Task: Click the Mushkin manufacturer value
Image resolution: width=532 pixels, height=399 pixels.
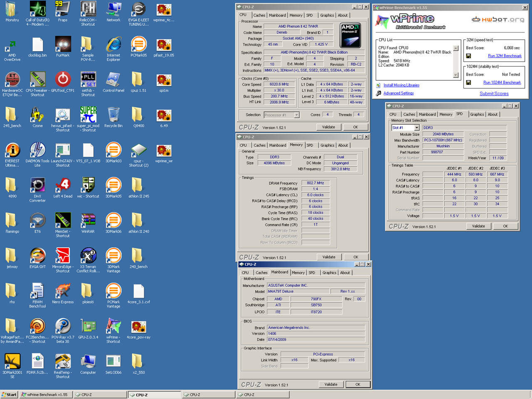Action: 443,146
